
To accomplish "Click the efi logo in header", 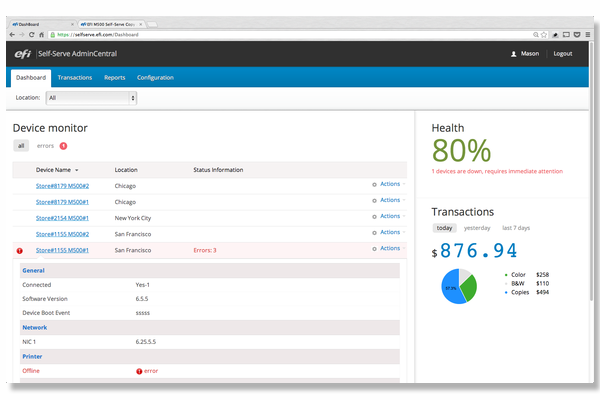I will coord(23,54).
